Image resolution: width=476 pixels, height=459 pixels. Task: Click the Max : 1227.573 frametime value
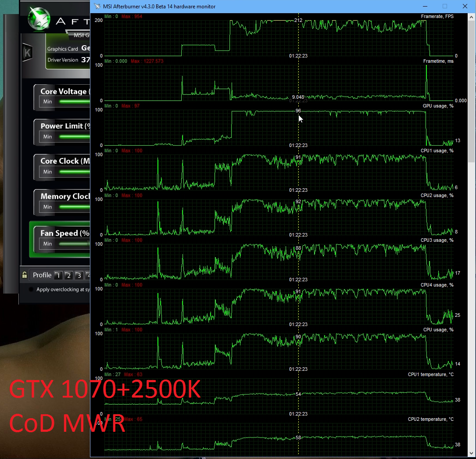[x=147, y=61]
